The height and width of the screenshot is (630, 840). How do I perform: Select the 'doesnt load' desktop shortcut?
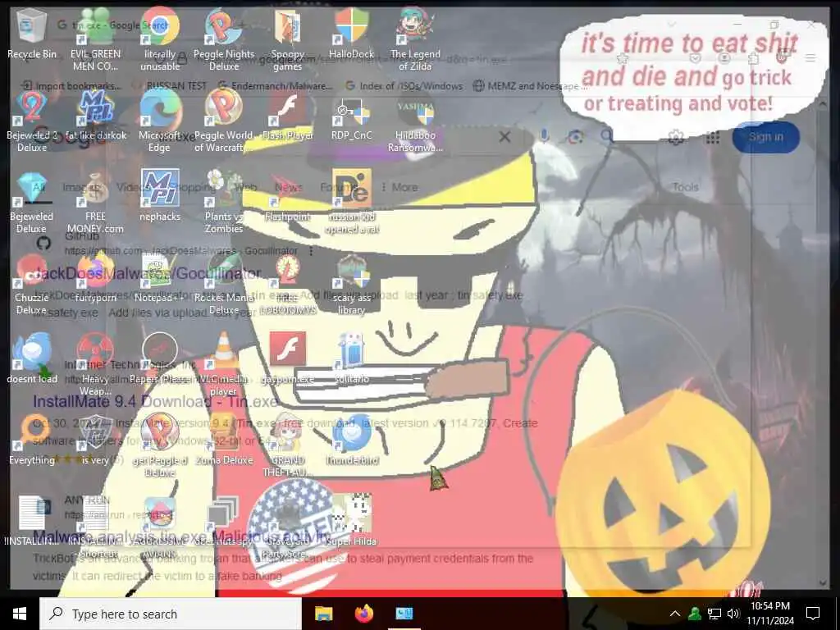(x=32, y=358)
